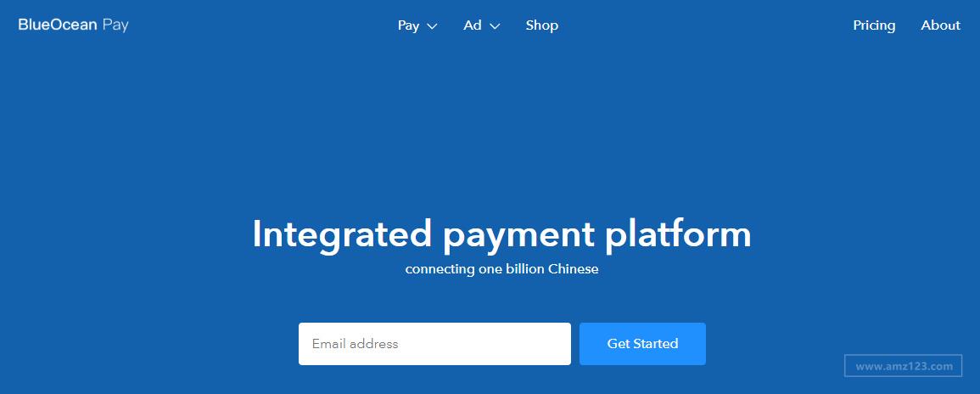Viewport: 980px width, 394px height.
Task: Visit the About page
Action: pyautogui.click(x=941, y=25)
